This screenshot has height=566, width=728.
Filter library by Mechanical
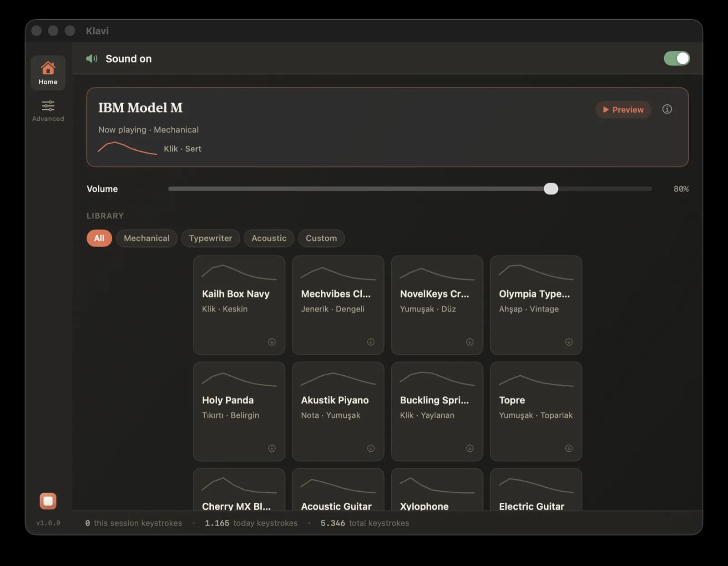tap(147, 238)
